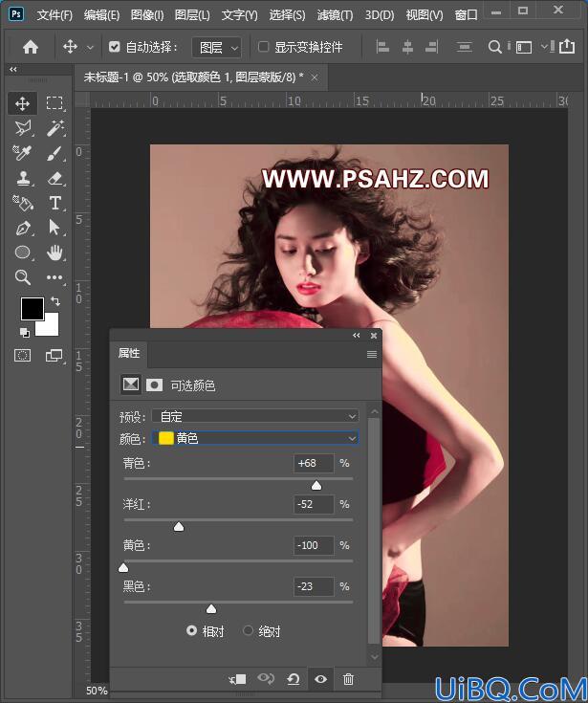Reset adjustment to defaults
This screenshot has width=588, height=703.
coord(294,679)
